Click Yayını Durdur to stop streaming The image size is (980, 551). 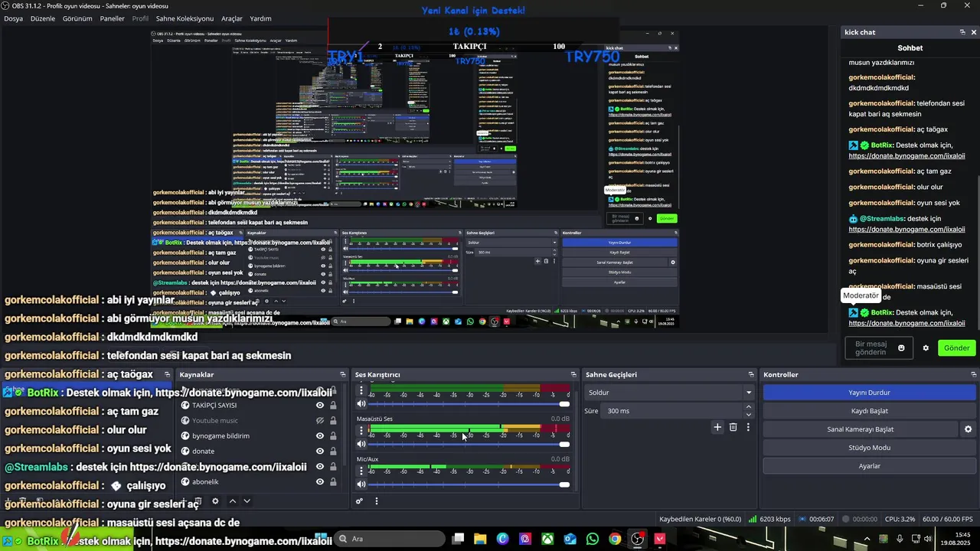(870, 393)
